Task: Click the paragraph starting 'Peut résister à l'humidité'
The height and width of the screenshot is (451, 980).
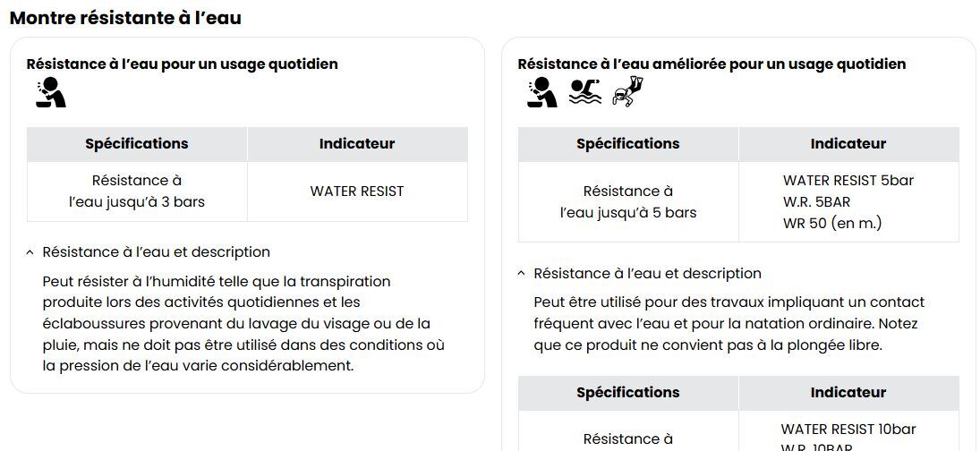Action: 243,323
